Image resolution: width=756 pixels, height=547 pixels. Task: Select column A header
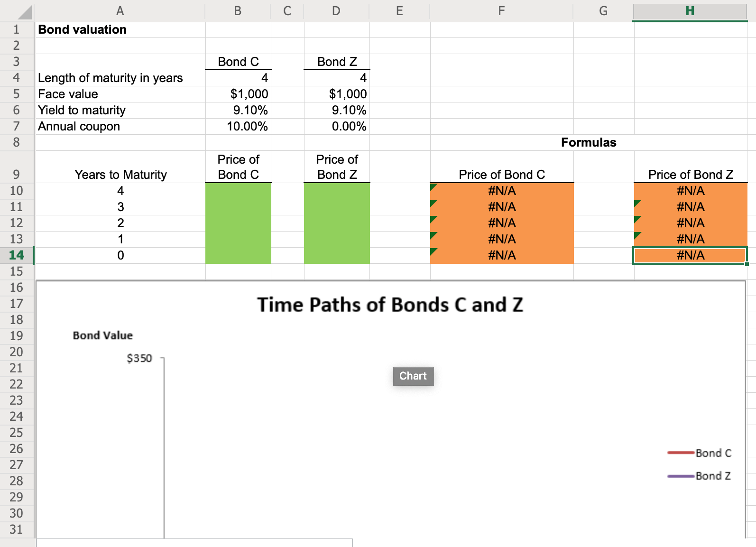[x=120, y=11]
